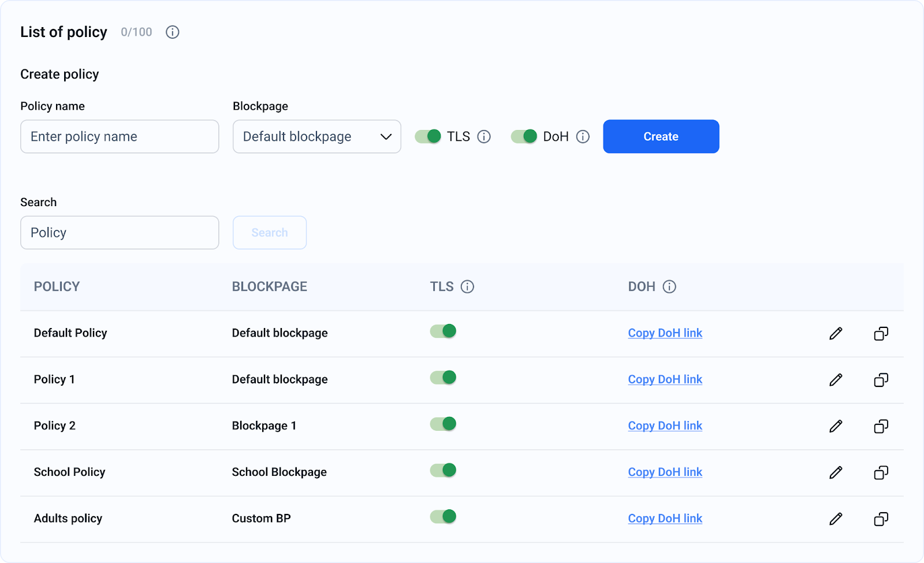Screen dimensions: 924x563
Task: Copy DoH link for Adults policy
Action: tap(665, 519)
